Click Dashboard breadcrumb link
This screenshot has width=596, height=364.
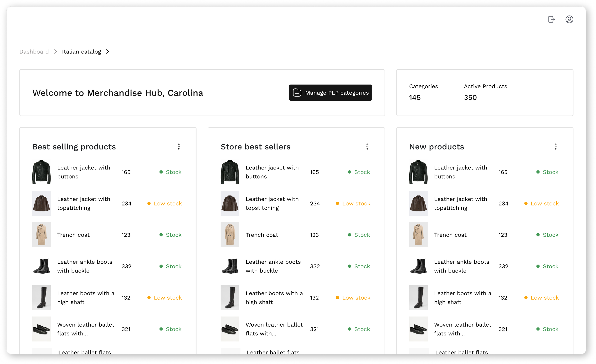tap(34, 52)
